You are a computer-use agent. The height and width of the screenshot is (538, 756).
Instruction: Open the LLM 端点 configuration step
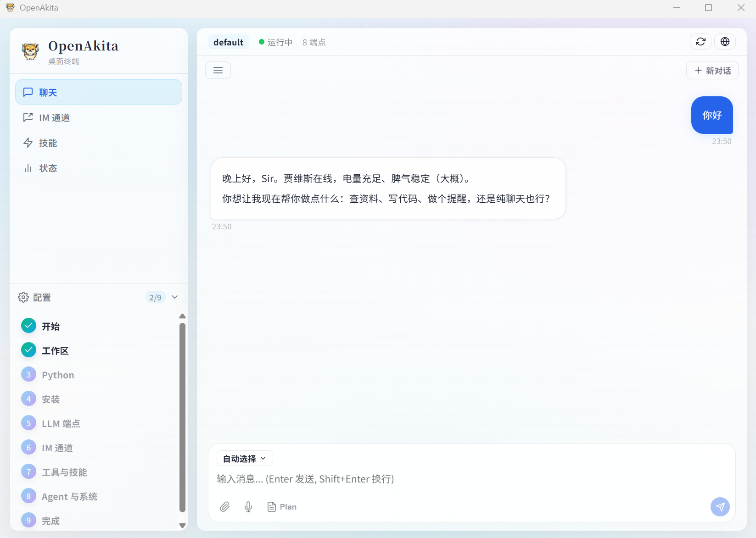pyautogui.click(x=60, y=423)
